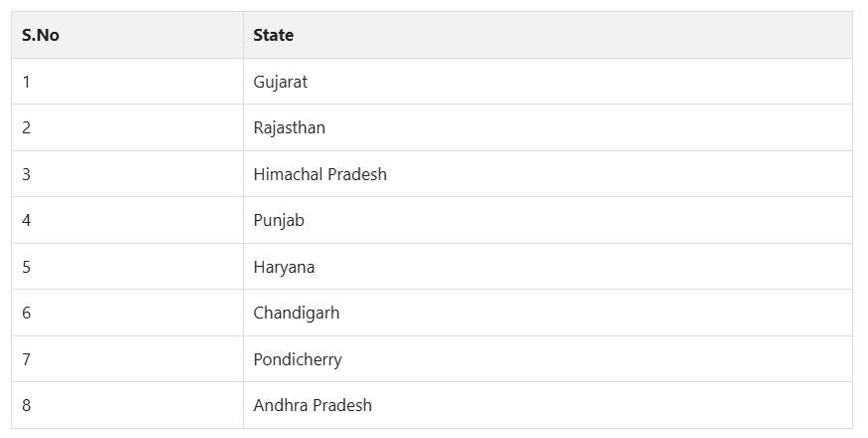Click the State column header
This screenshot has height=438, width=868.
(274, 36)
